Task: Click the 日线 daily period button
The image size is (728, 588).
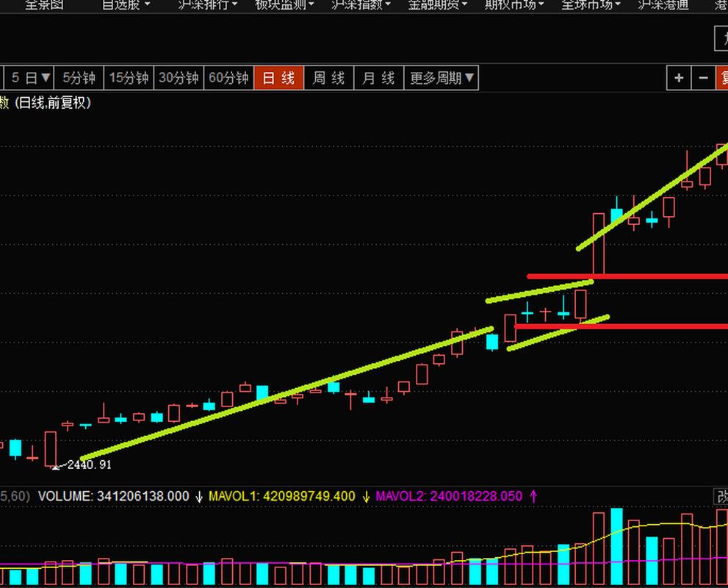Action: [x=278, y=78]
